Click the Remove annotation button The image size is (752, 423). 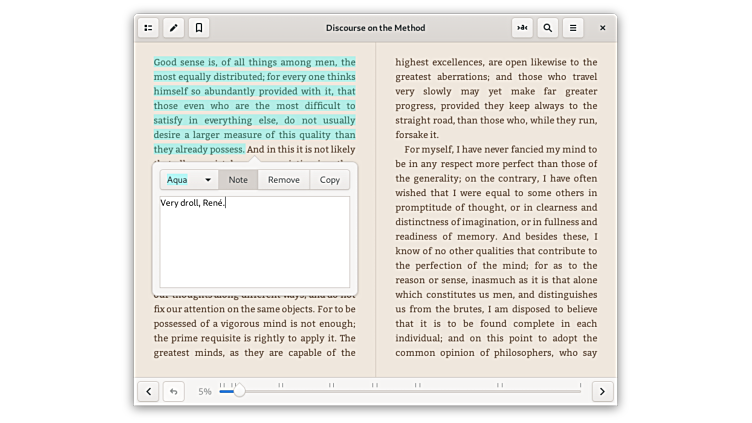tap(283, 180)
